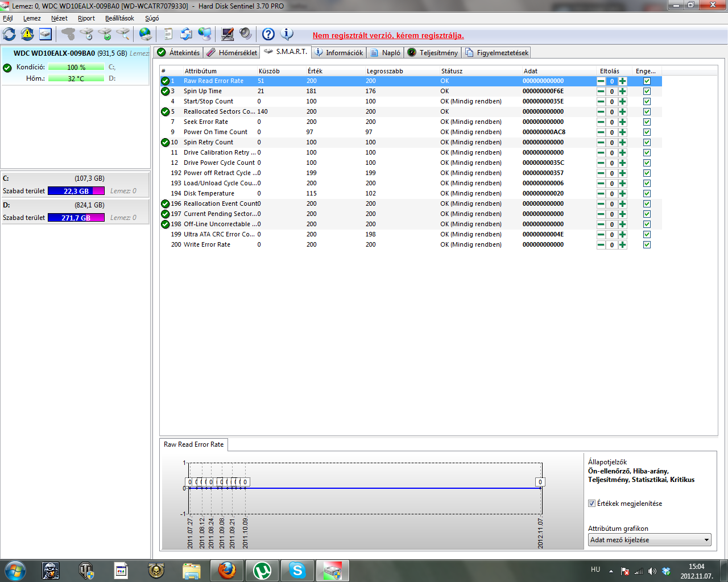Click the refresh arrows toolbar icon
The height and width of the screenshot is (582, 728).
[10, 34]
